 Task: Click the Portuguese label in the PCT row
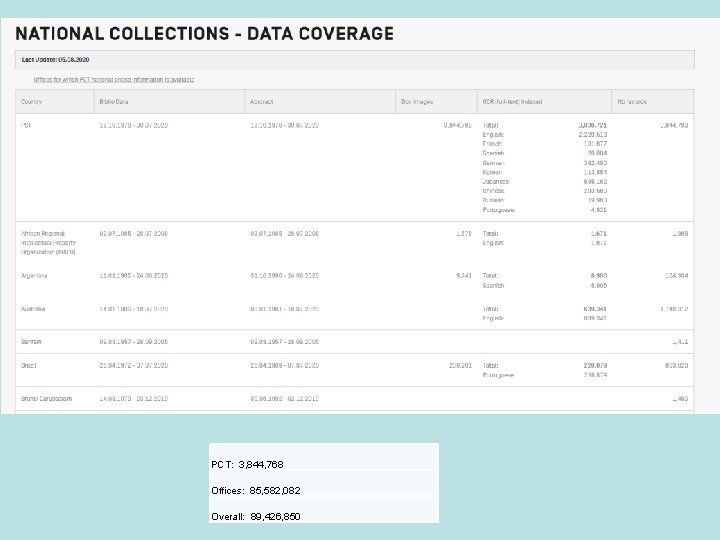tap(499, 210)
